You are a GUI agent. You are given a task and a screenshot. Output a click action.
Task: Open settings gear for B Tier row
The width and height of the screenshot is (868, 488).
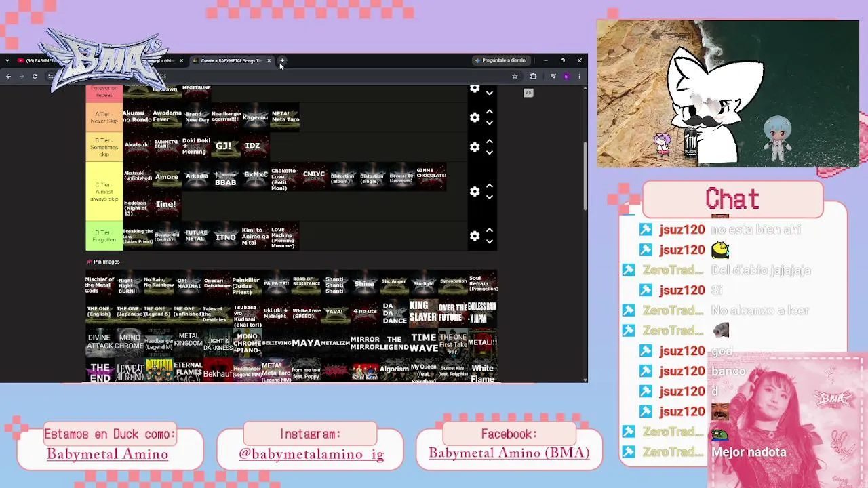[475, 147]
